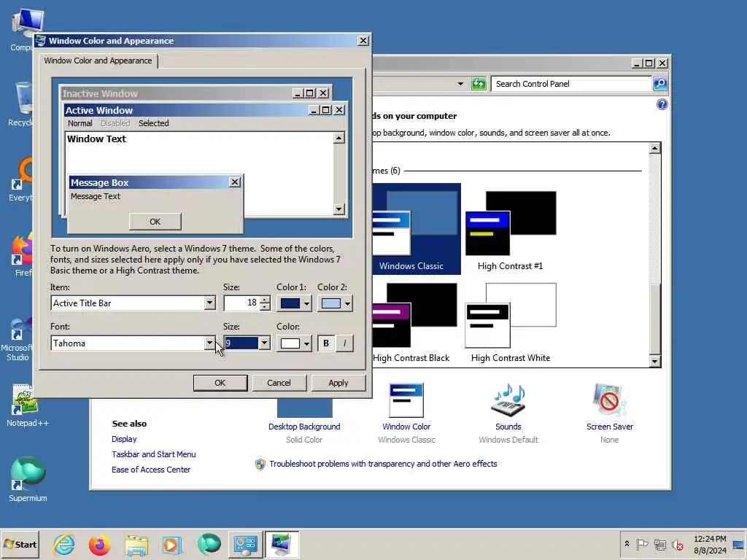Open Taskbar and Start Menu link
747x560 pixels.
tap(153, 454)
